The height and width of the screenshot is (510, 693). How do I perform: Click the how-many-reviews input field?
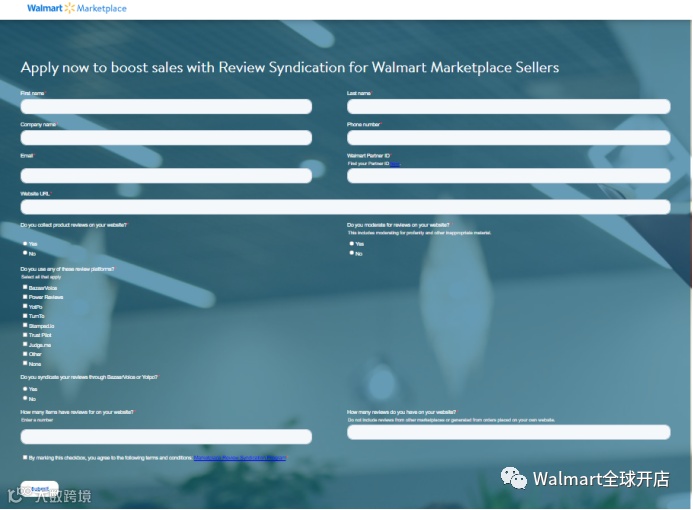[509, 432]
